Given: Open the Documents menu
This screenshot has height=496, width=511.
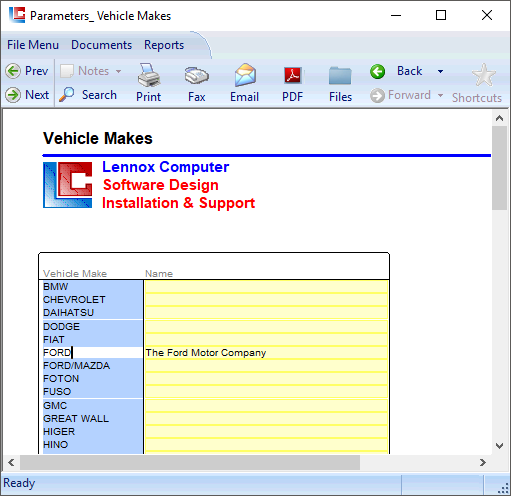Looking at the screenshot, I should 102,45.
